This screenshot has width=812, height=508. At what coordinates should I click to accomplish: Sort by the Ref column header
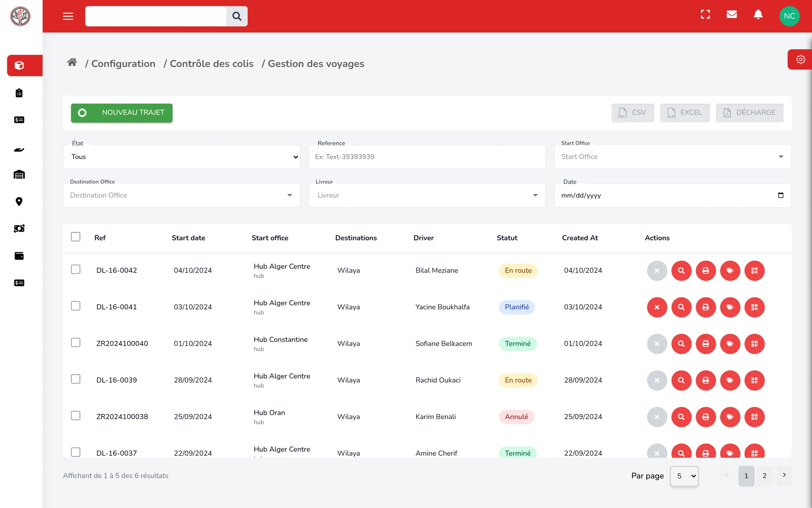[x=100, y=238]
